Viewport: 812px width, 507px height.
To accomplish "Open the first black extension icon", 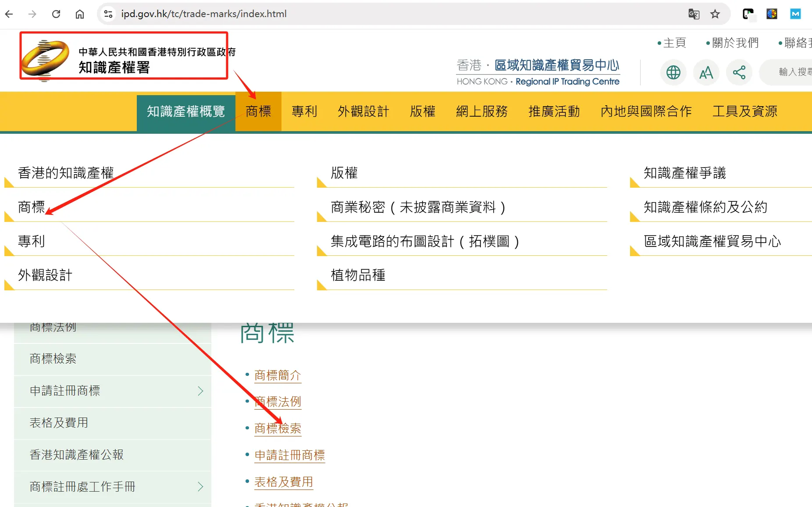I will 748,14.
